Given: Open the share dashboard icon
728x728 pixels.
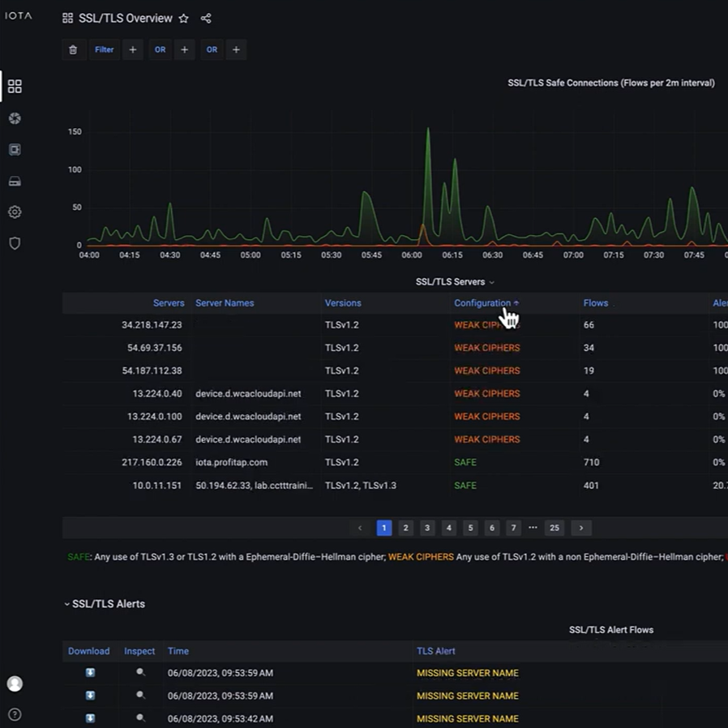Looking at the screenshot, I should click(206, 18).
